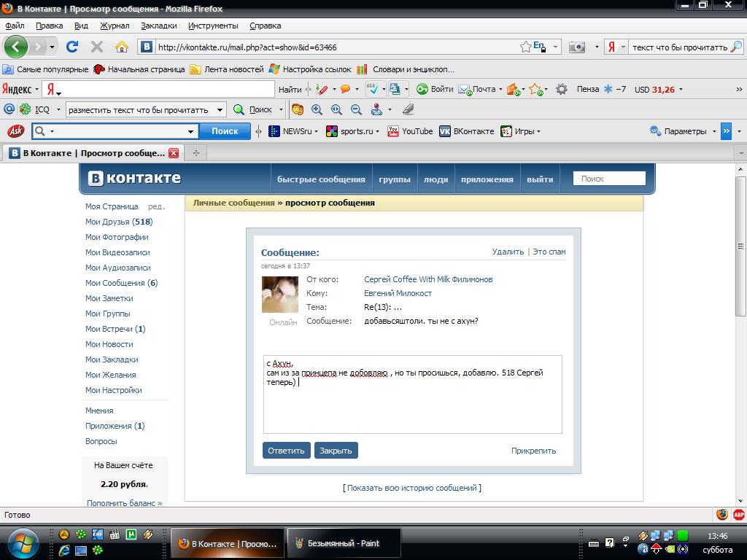Click the Закрыть button
The width and height of the screenshot is (747, 560).
tap(336, 451)
